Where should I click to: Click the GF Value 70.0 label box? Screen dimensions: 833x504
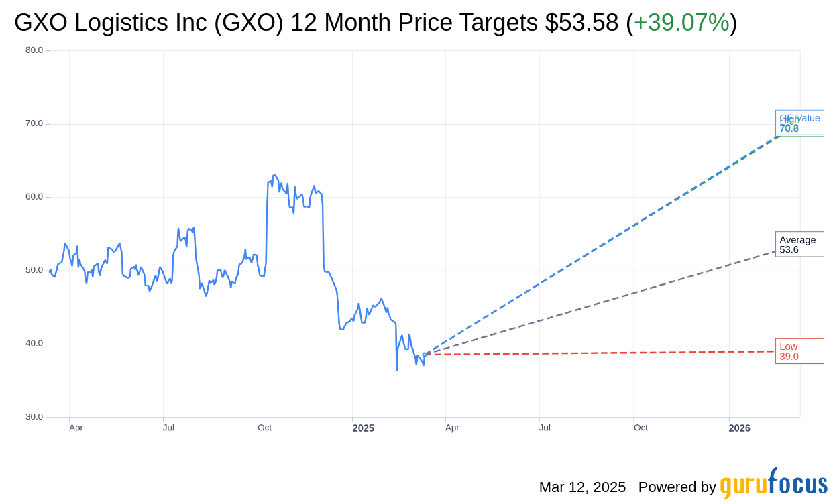799,123
